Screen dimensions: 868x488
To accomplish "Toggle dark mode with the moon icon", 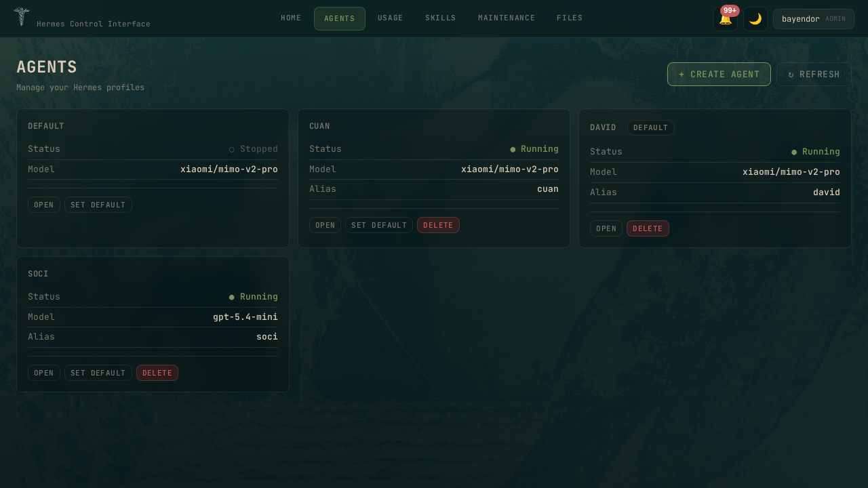I will click(755, 19).
